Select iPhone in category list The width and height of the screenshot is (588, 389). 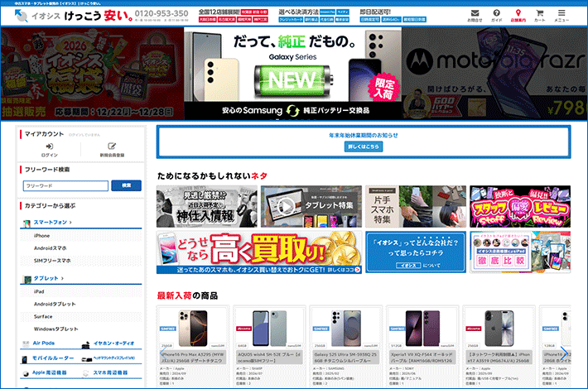point(41,236)
